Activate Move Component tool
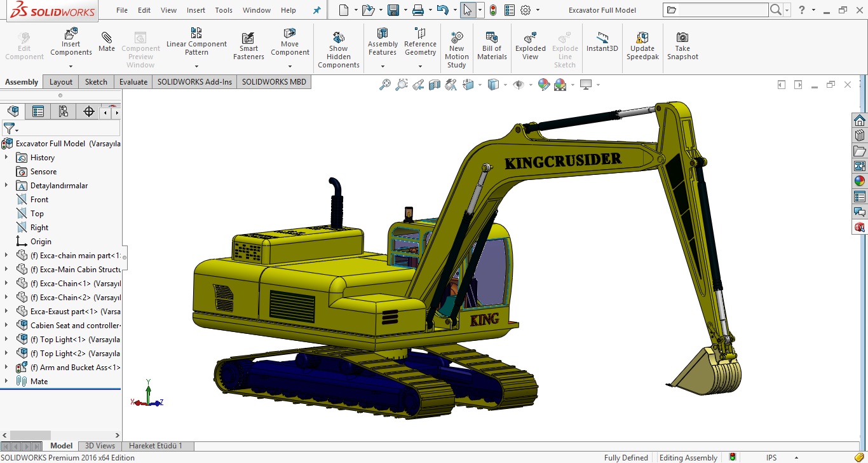Viewport: 868px width, 463px height. [x=290, y=42]
